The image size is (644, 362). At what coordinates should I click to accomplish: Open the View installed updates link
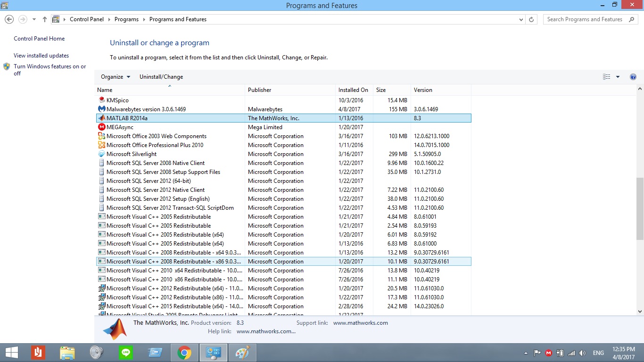point(41,56)
